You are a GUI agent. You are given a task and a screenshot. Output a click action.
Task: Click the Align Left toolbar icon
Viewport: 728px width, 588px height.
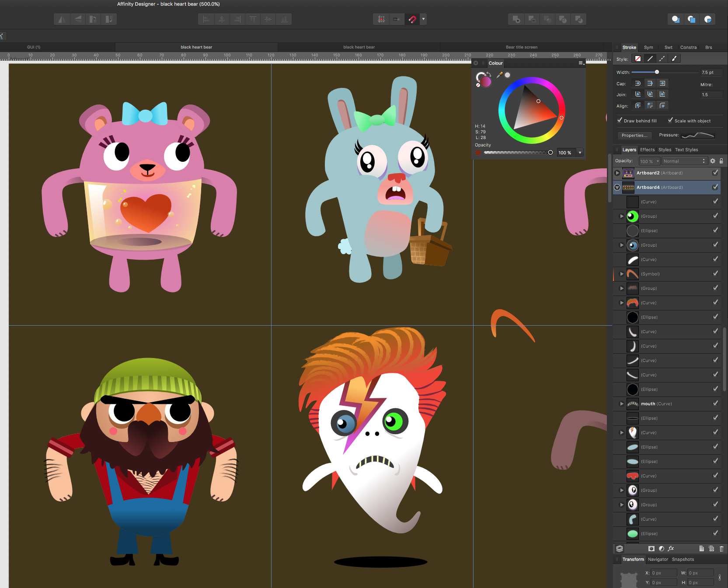click(x=206, y=19)
